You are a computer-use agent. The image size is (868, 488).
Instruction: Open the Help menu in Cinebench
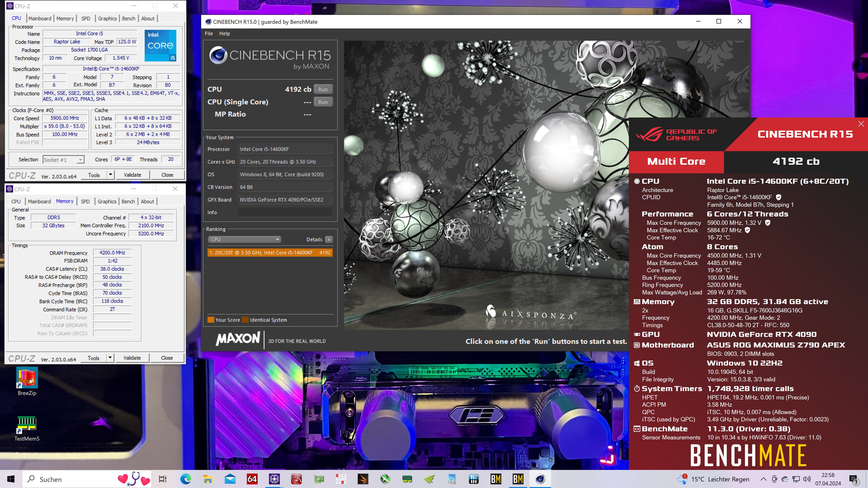coord(224,33)
